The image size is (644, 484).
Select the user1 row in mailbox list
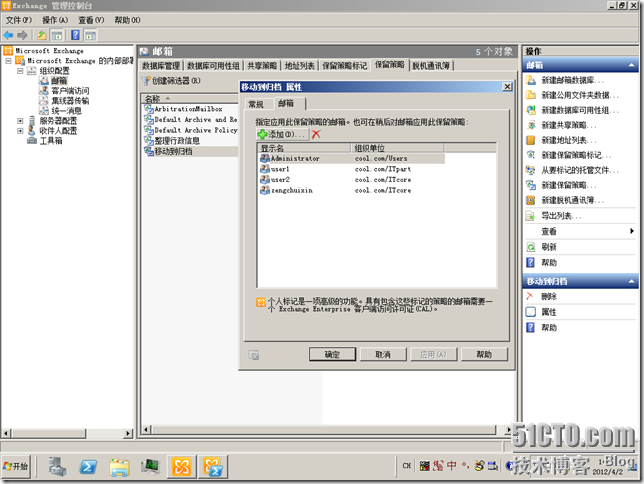[275, 169]
